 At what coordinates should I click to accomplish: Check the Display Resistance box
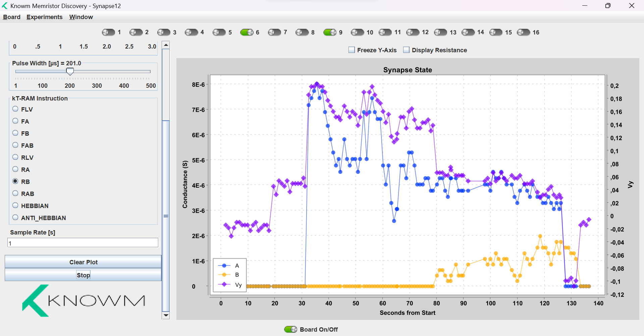click(406, 50)
